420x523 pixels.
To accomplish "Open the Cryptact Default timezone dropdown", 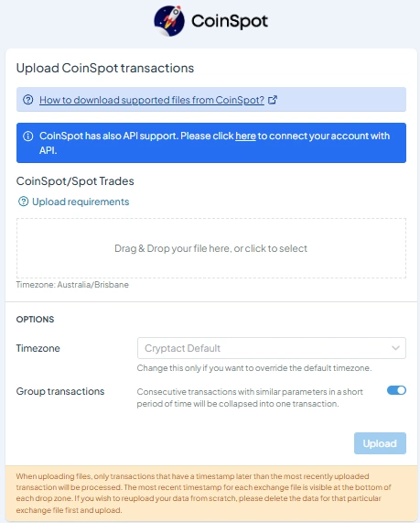I will click(272, 348).
